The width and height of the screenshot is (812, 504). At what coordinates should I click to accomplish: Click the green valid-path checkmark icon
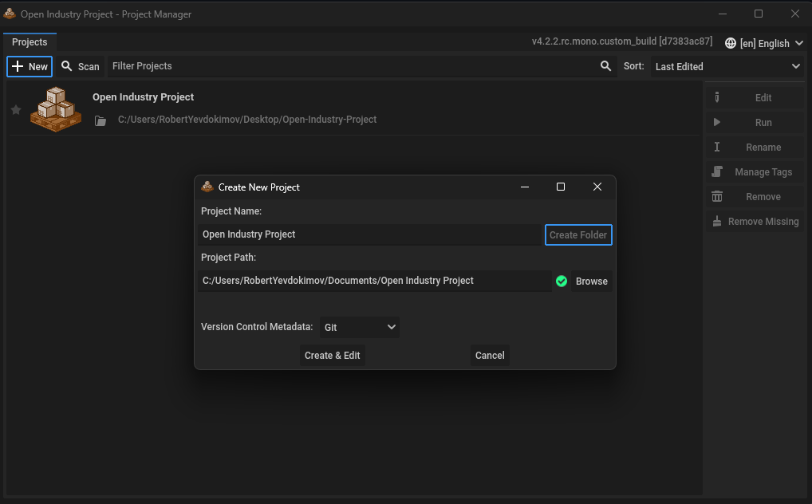tap(562, 282)
